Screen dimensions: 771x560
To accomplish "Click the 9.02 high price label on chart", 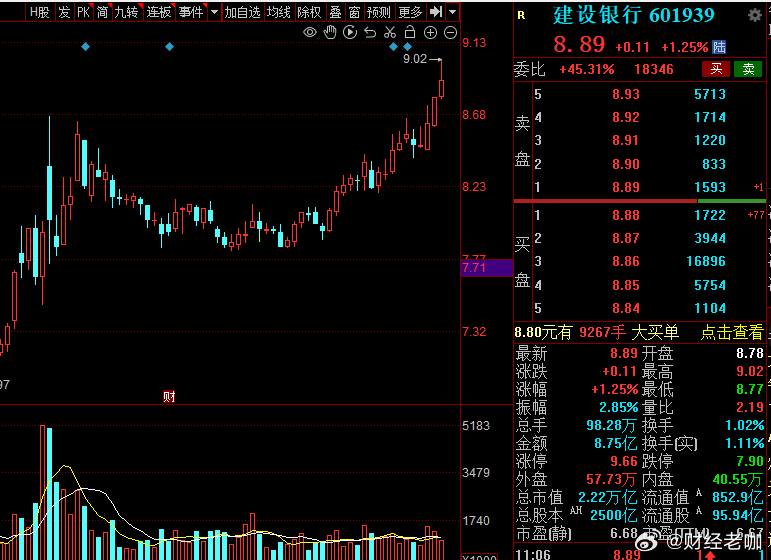I will (415, 59).
